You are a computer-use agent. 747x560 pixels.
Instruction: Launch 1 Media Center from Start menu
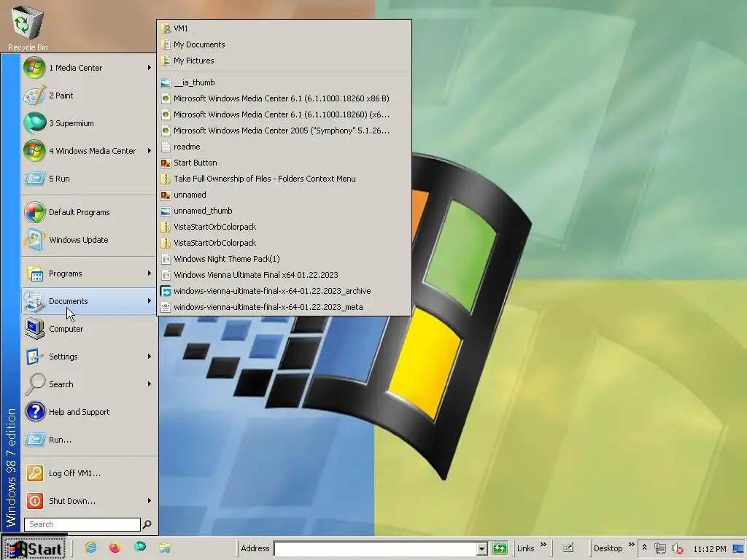(x=88, y=68)
